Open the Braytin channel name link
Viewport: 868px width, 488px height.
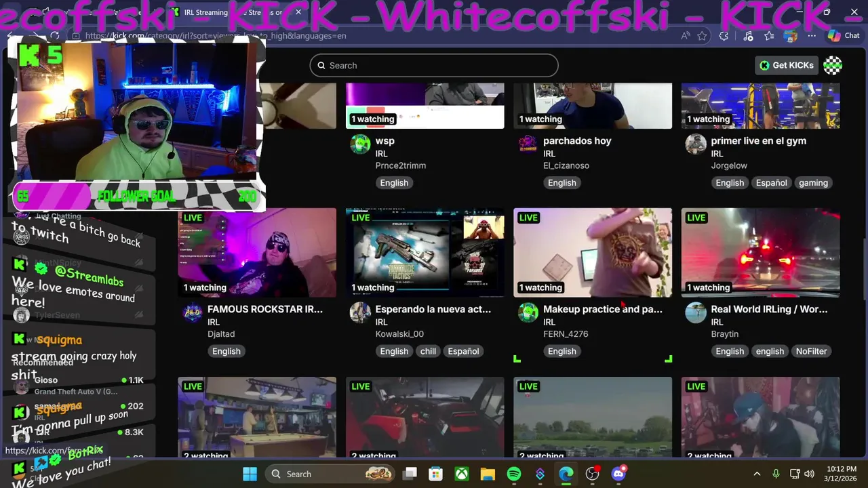[x=725, y=334]
